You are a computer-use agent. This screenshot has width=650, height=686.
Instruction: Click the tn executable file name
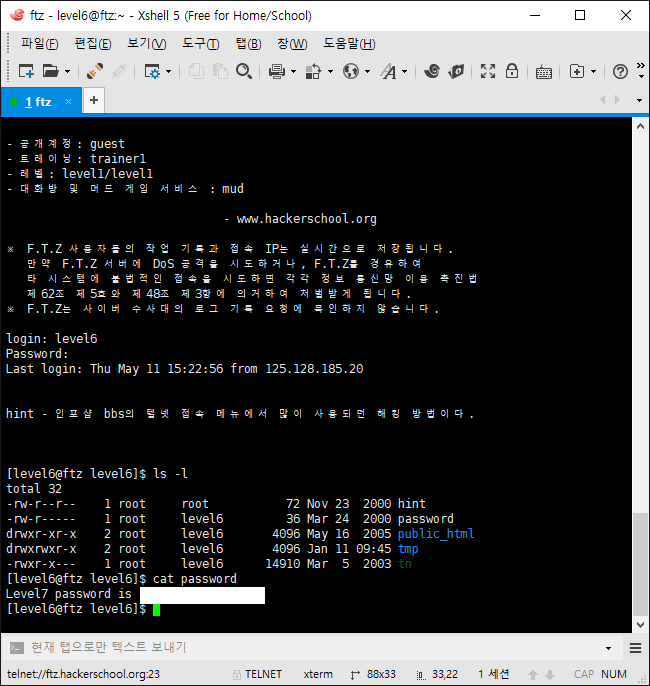[405, 564]
